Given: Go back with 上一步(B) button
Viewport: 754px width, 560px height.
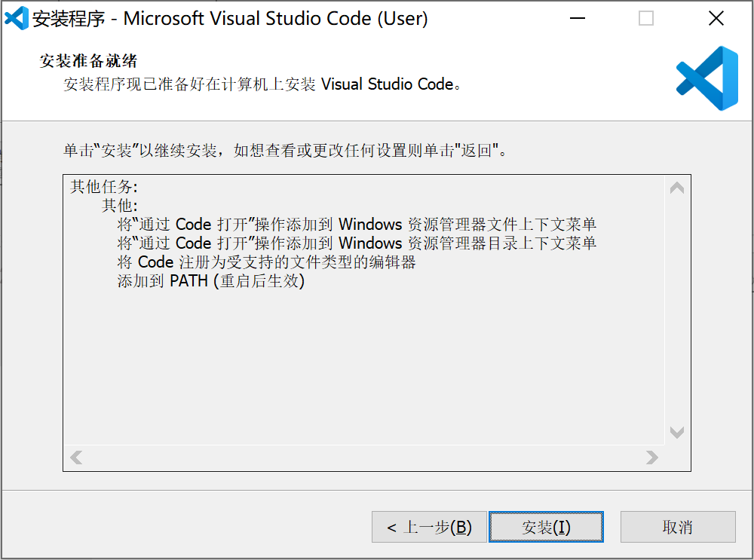Looking at the screenshot, I should [x=429, y=527].
